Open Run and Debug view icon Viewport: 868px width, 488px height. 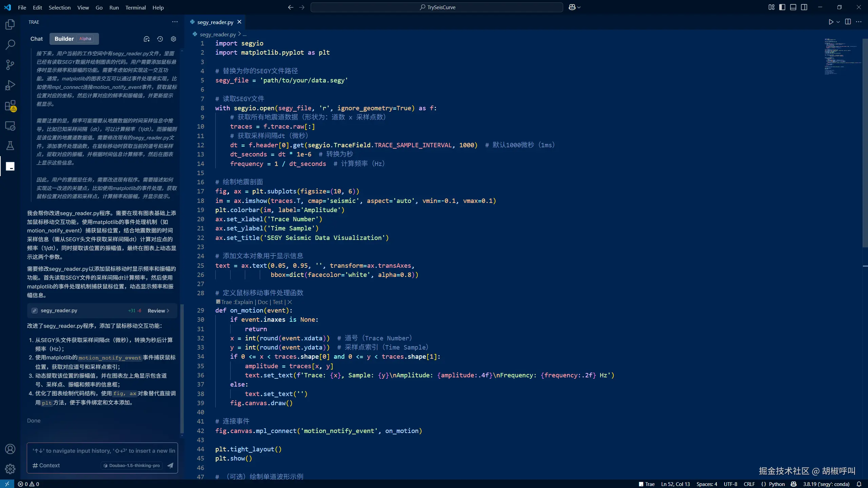coord(10,85)
